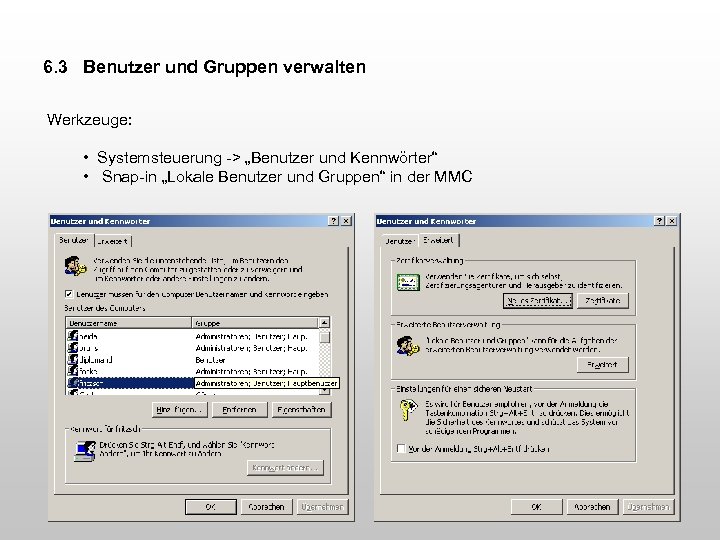Image resolution: width=720 pixels, height=540 pixels.
Task: Click the user icon of the topmost list row
Action: pos(73,336)
